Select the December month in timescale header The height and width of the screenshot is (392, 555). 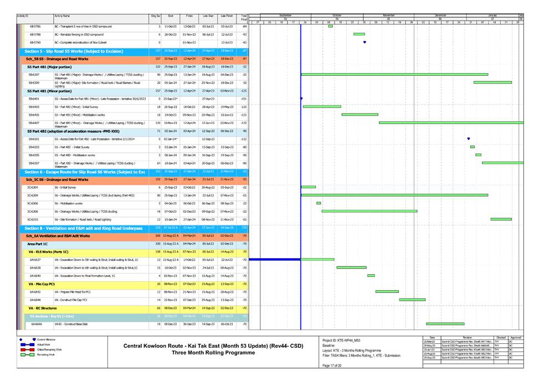[x=441, y=15]
